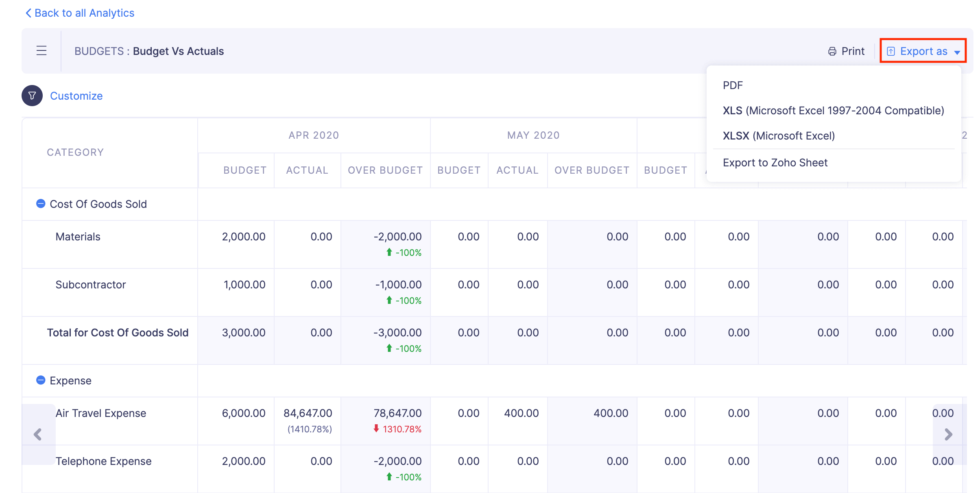Choose Export to Zoho Sheet
Screen dimensions: 980x493
coord(775,162)
